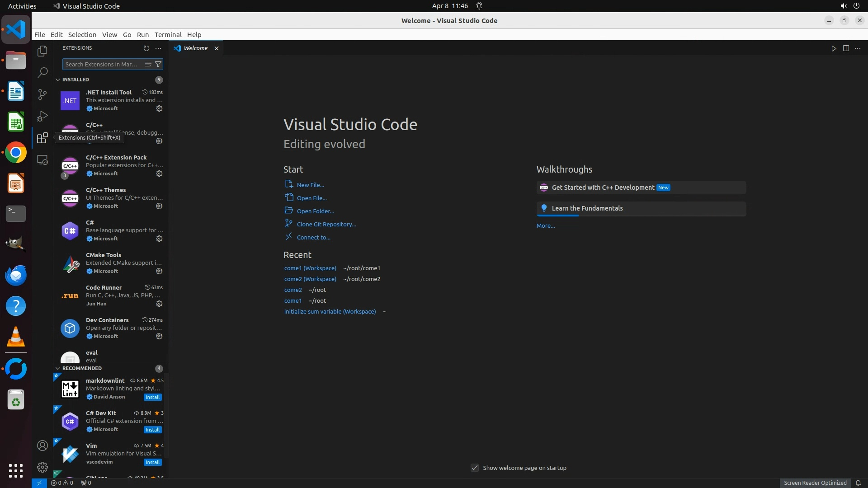Open the Explorer view in activity bar
The width and height of the screenshot is (868, 488).
pyautogui.click(x=42, y=51)
